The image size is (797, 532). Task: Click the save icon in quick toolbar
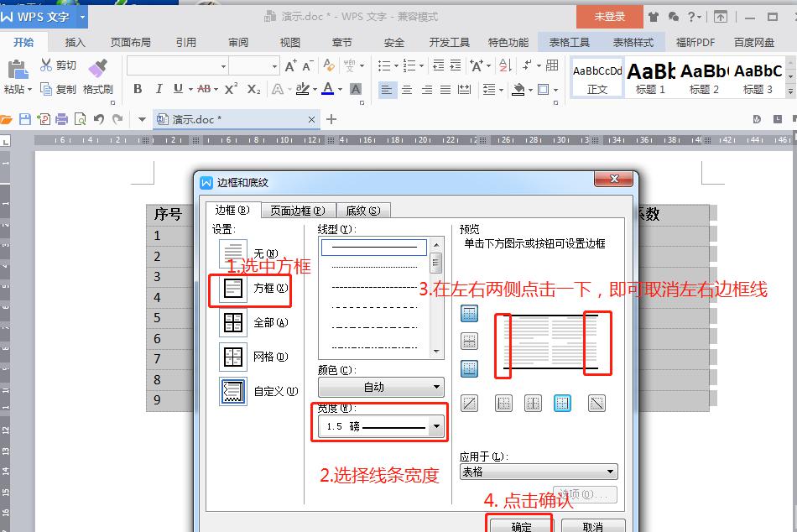(25, 119)
